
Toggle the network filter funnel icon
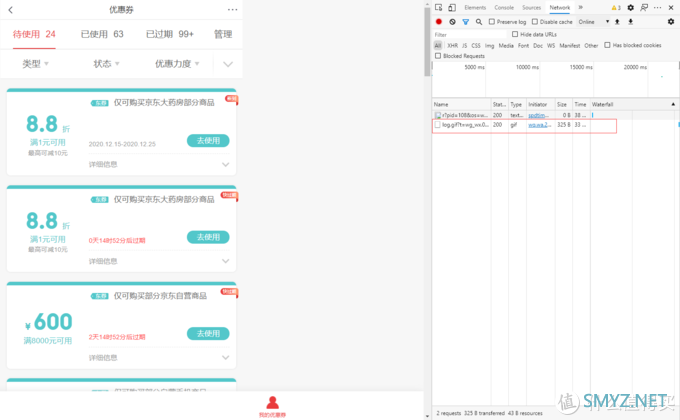(x=465, y=22)
